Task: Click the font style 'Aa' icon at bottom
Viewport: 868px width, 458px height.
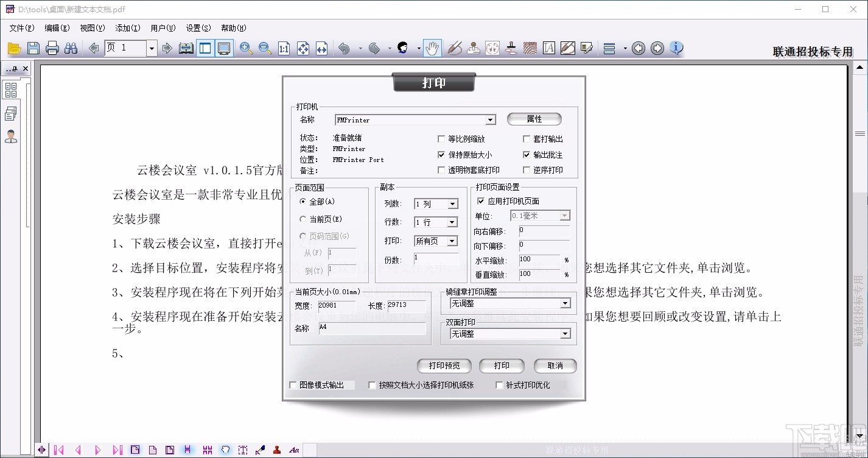Action: (295, 450)
